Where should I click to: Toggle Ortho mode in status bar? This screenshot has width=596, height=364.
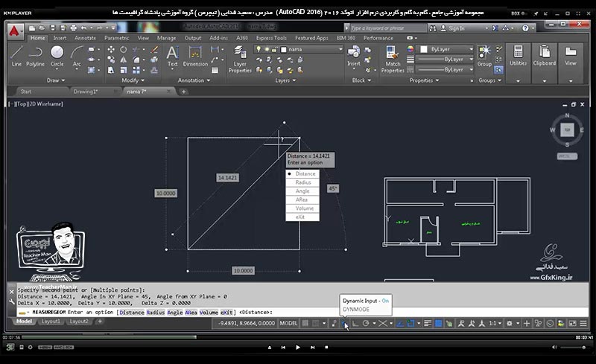coord(355,323)
